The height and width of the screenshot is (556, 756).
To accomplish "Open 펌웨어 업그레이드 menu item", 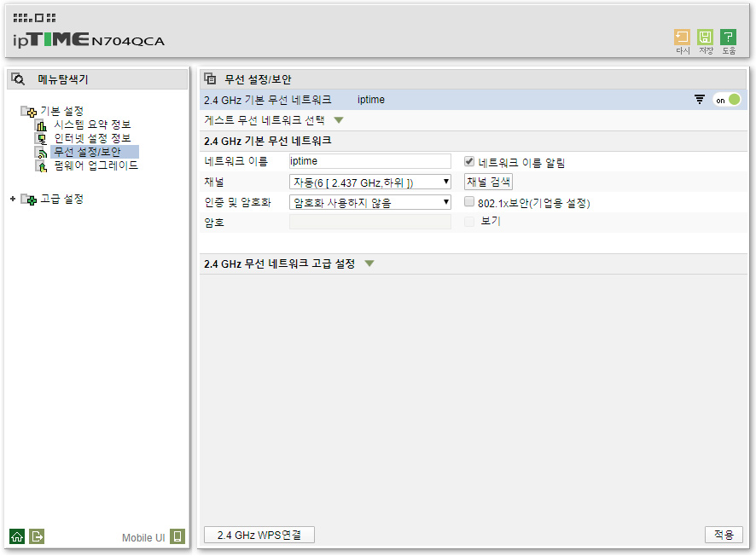I will [x=96, y=165].
